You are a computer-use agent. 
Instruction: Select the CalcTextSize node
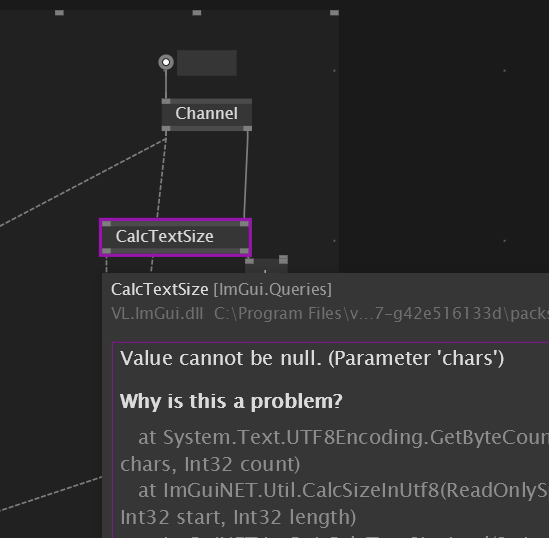(x=175, y=237)
